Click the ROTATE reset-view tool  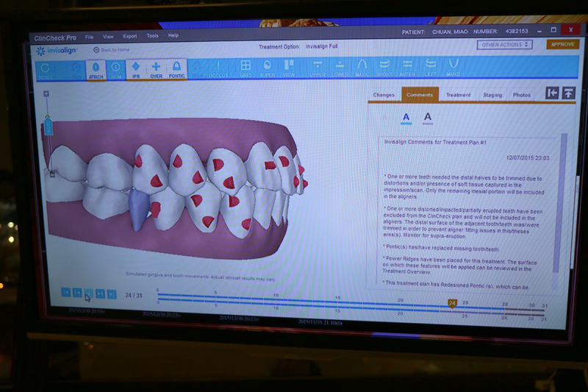(x=46, y=71)
